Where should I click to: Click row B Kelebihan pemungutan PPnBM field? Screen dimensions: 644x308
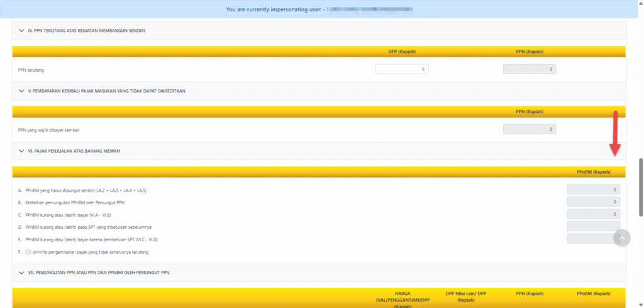(593, 202)
